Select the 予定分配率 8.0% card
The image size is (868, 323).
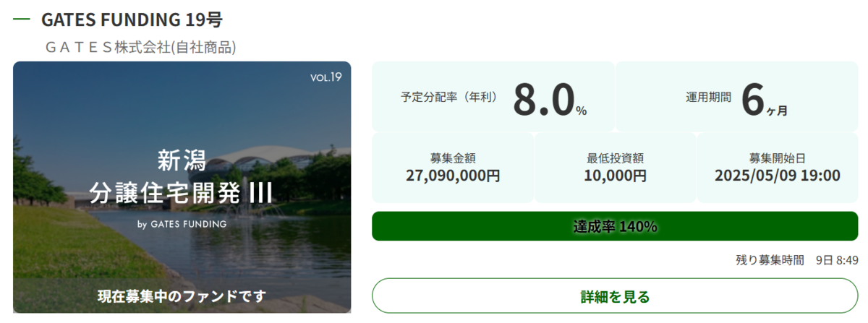pyautogui.click(x=493, y=96)
